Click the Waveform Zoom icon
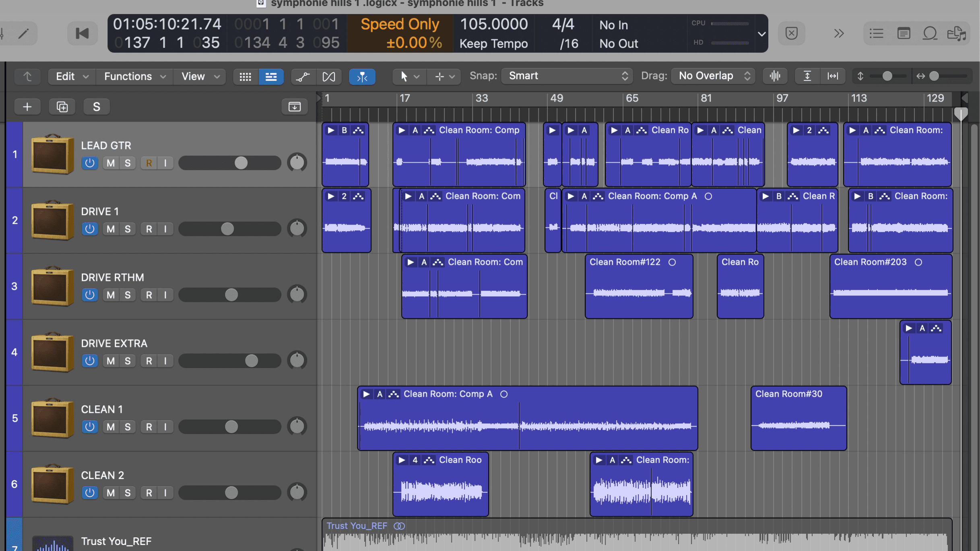Viewport: 980px width, 551px height. pyautogui.click(x=775, y=76)
